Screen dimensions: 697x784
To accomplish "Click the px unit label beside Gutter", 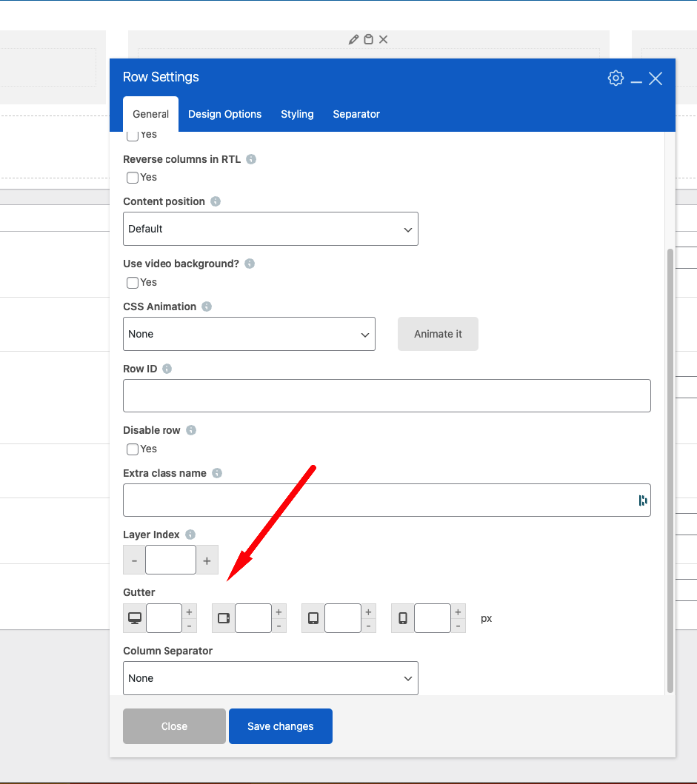I will [487, 618].
